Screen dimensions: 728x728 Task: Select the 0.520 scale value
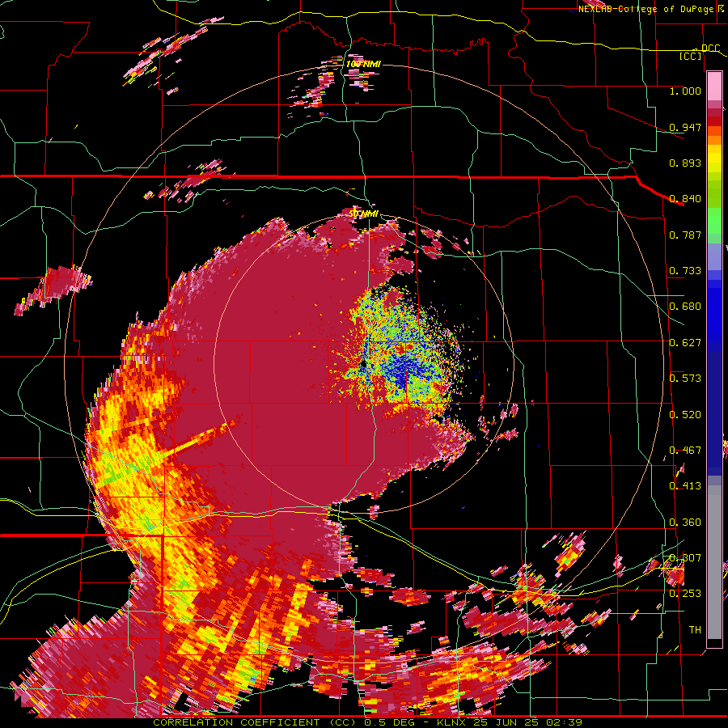(x=685, y=415)
